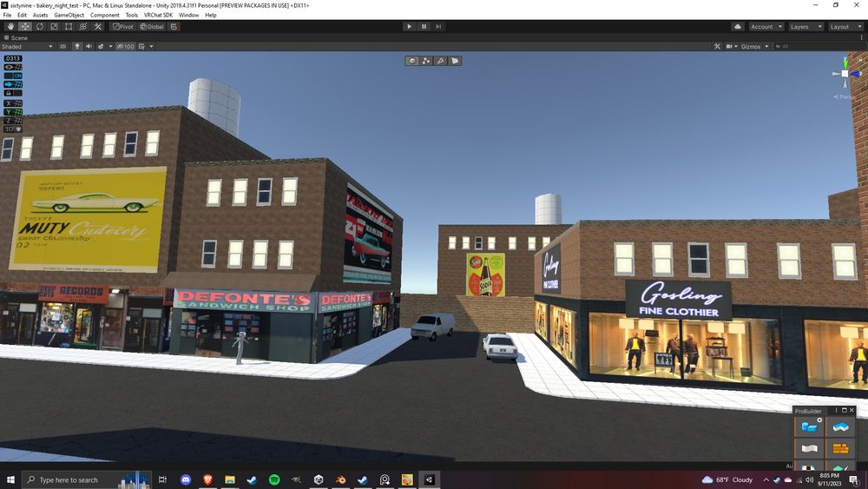Step forward one frame
Image resolution: width=868 pixels, height=489 pixels.
point(438,27)
